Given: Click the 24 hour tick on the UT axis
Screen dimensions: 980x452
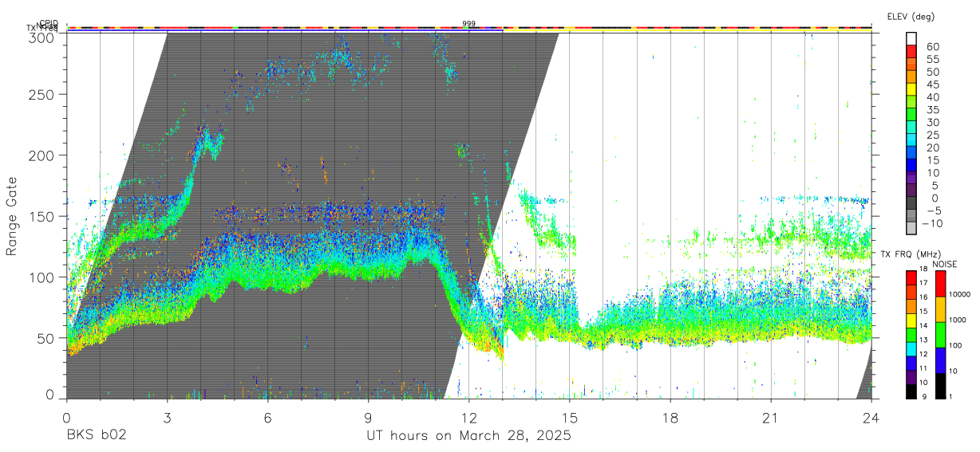Looking at the screenshot, I should tap(871, 418).
